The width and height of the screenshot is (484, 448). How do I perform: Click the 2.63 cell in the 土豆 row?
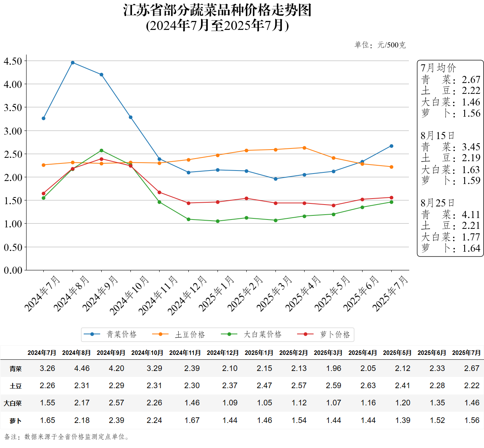click(x=368, y=386)
